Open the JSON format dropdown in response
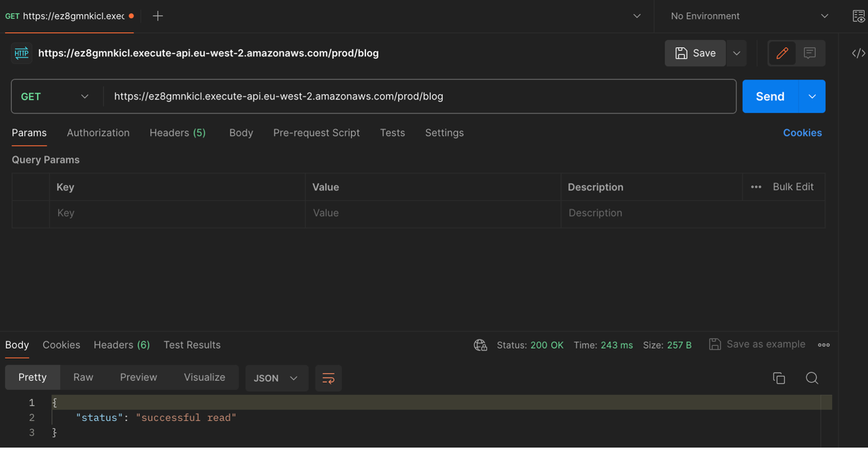The height and width of the screenshot is (450, 868). [276, 377]
